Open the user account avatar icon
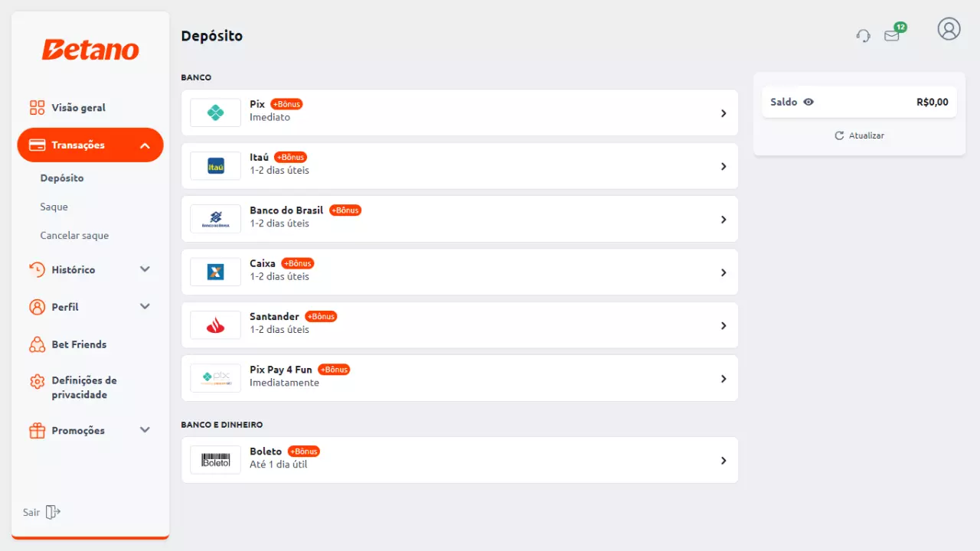 pyautogui.click(x=949, y=29)
